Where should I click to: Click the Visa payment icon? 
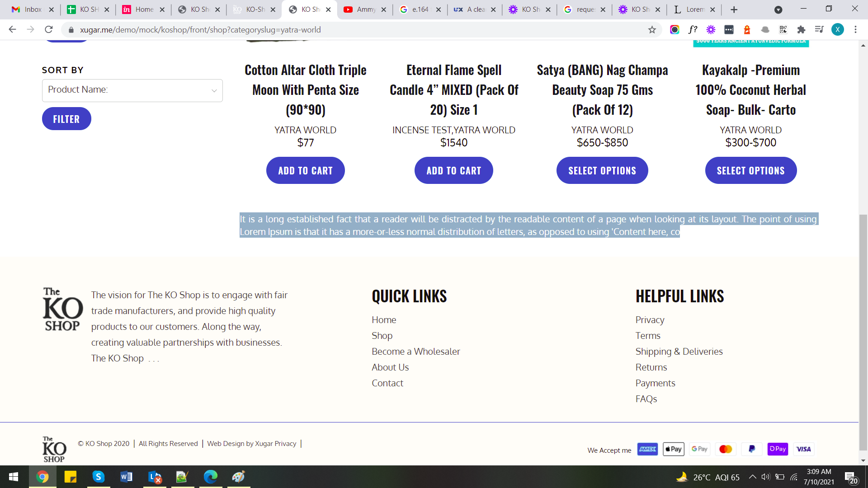804,449
